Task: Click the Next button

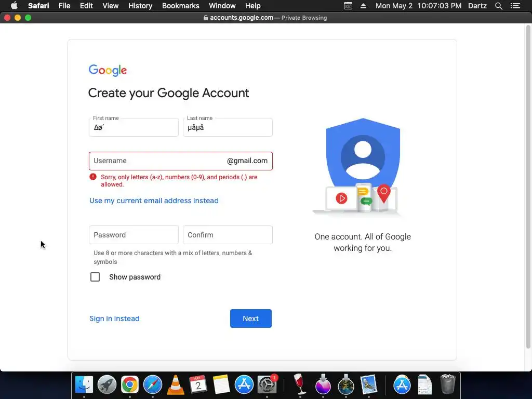Action: [251, 318]
